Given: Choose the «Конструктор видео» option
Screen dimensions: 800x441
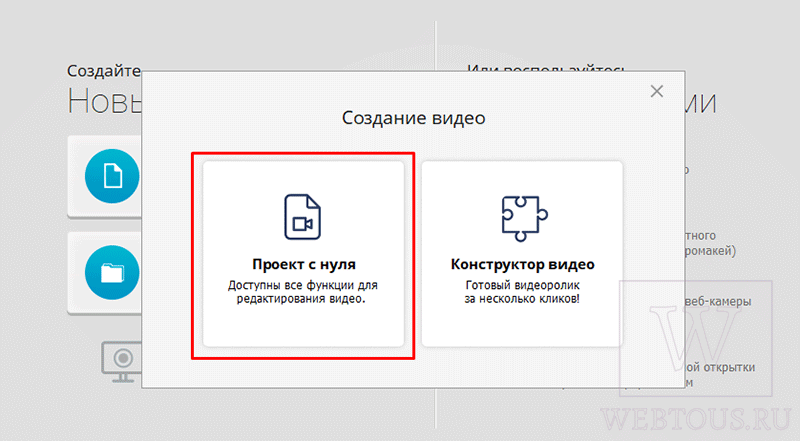Looking at the screenshot, I should [522, 254].
